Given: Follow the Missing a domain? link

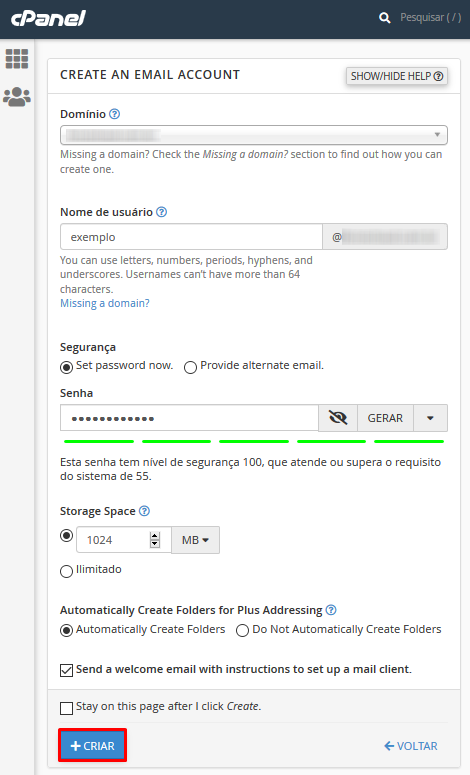Looking at the screenshot, I should pyautogui.click(x=105, y=303).
